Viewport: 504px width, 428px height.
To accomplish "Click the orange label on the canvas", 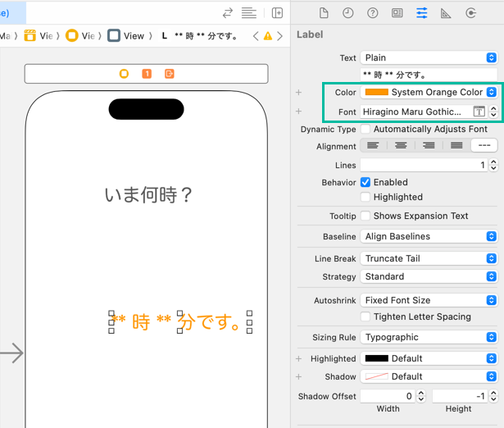I will [179, 322].
